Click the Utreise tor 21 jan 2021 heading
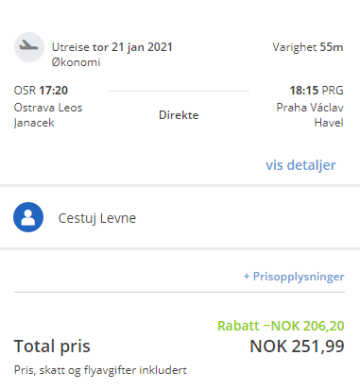The image size is (360, 389). [112, 47]
